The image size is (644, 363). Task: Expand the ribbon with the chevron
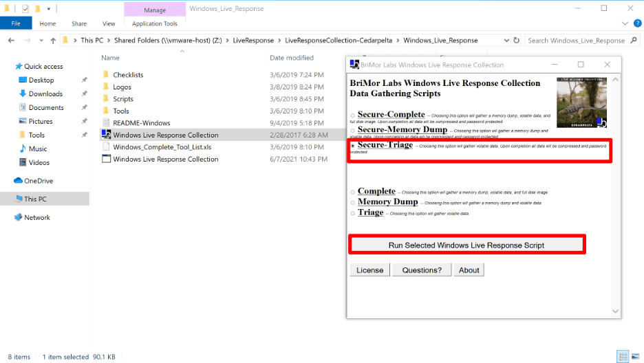(x=625, y=23)
